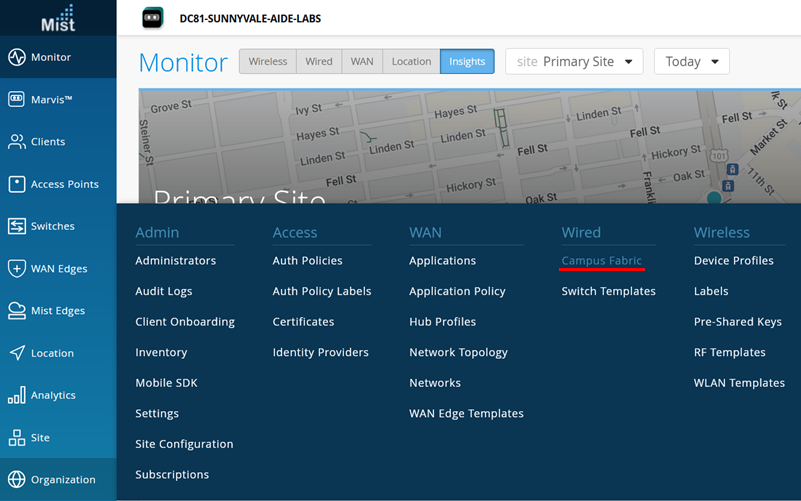The image size is (801, 501).
Task: Switch to the WAN monitor tab
Action: click(x=362, y=62)
